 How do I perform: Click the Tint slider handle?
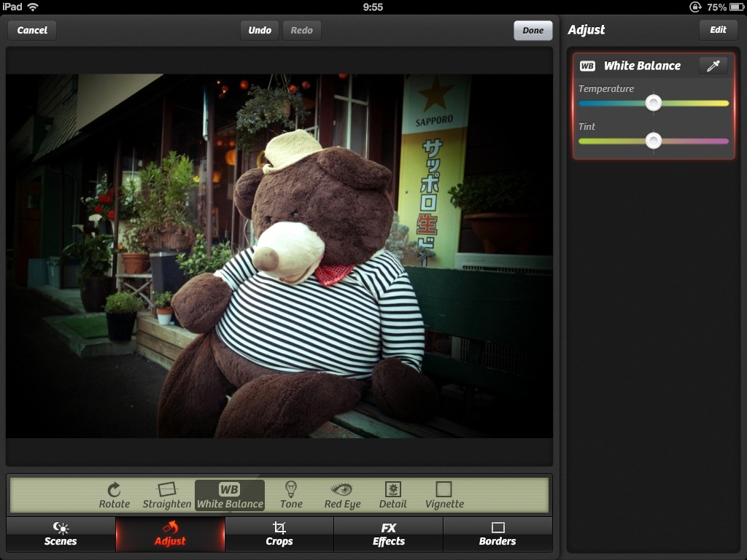pyautogui.click(x=654, y=141)
